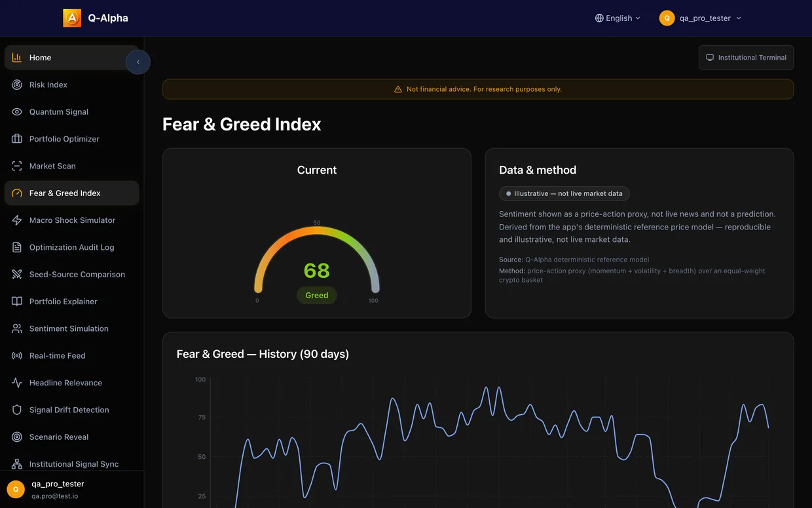Launch the Institutional Terminal button
The width and height of the screenshot is (812, 508).
coord(746,58)
